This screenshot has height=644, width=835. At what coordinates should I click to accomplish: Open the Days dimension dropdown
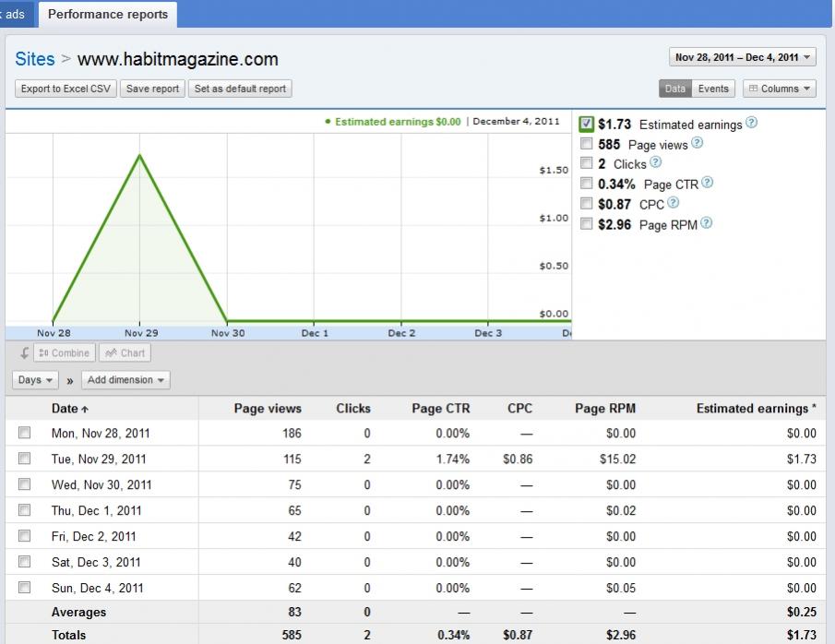click(35, 380)
